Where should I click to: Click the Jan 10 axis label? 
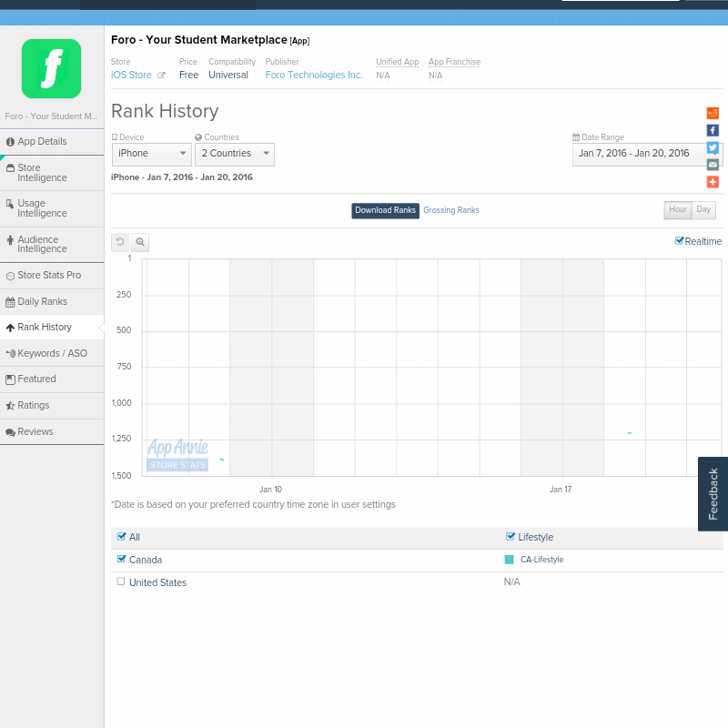[x=270, y=490]
